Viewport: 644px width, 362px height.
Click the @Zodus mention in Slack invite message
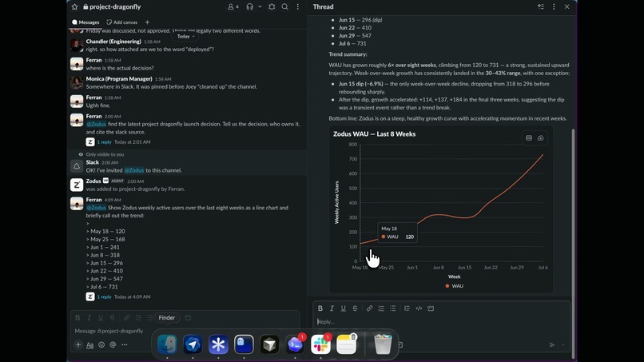click(134, 170)
